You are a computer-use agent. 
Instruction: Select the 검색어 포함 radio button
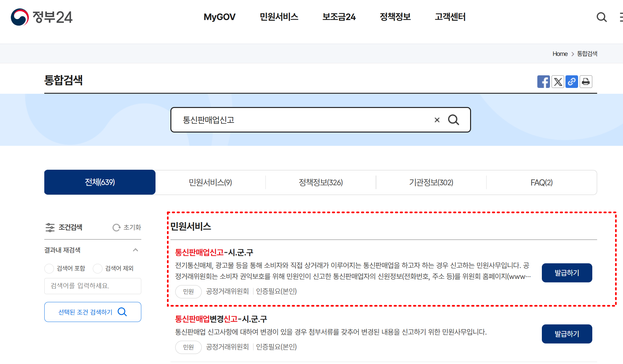pyautogui.click(x=49, y=268)
